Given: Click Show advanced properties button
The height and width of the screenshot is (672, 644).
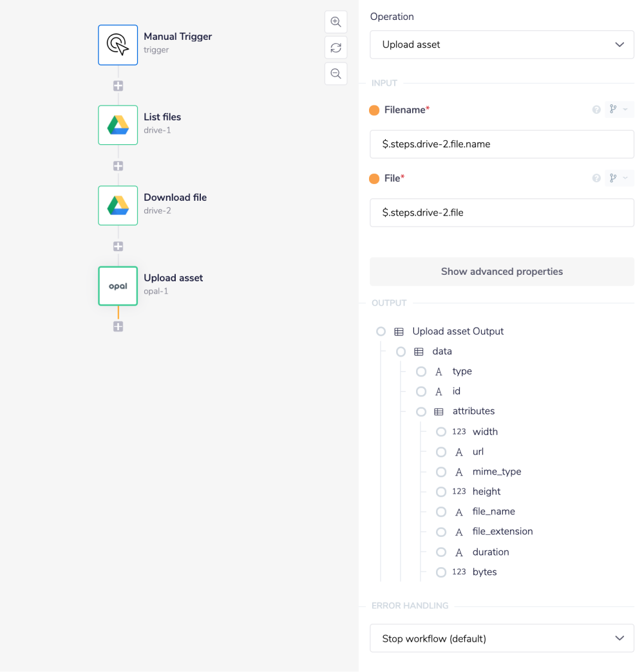Looking at the screenshot, I should pos(502,272).
